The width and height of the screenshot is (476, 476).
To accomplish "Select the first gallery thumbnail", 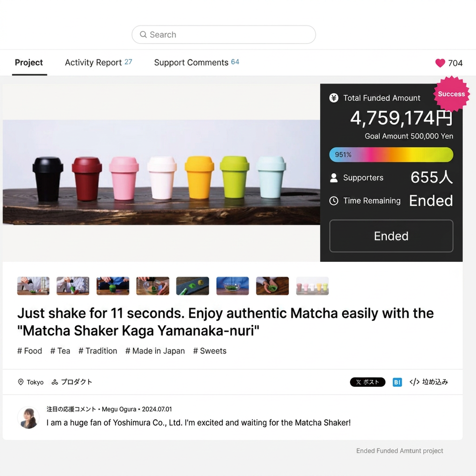I will 33,286.
